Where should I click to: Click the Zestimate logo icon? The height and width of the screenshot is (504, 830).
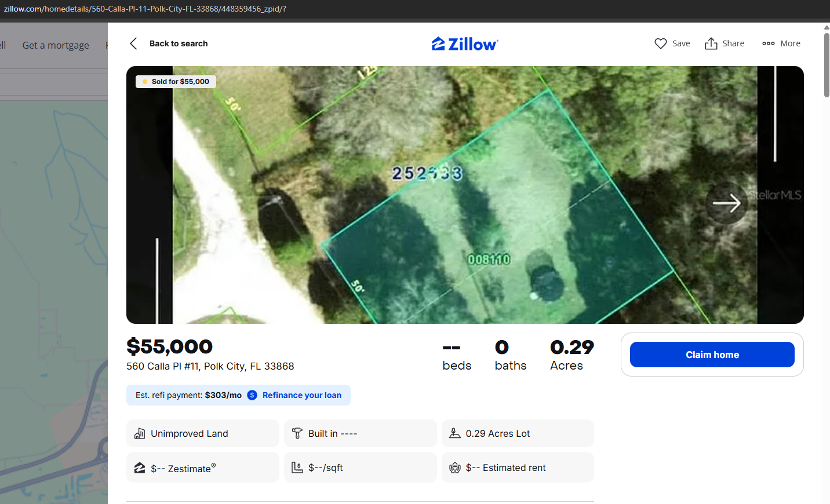pos(140,468)
